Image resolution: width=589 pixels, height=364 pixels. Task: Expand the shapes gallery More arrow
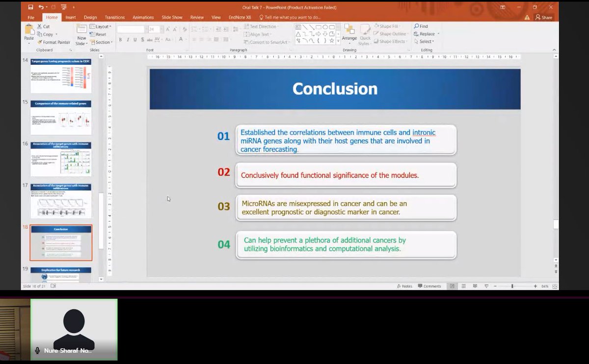pyautogui.click(x=338, y=42)
